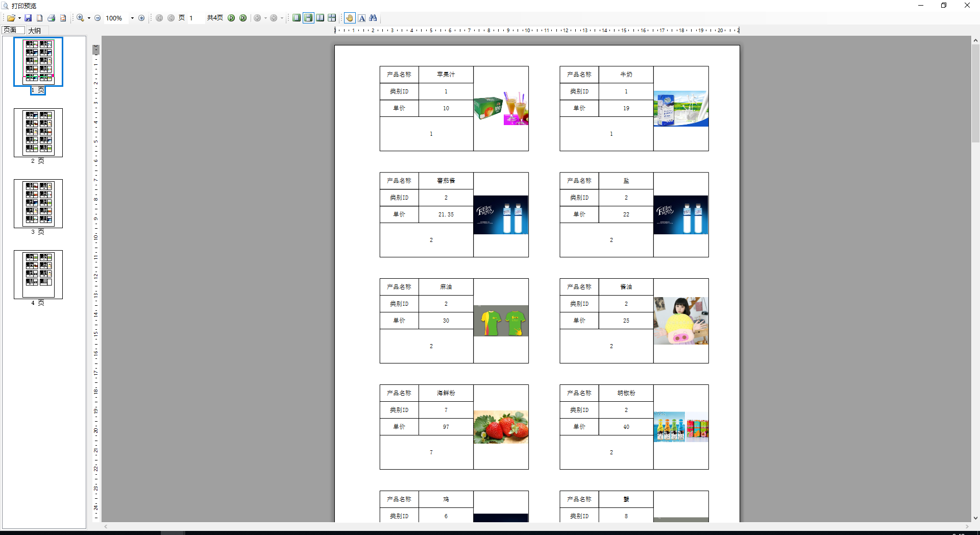Select page 1 thumbnail

38,61
